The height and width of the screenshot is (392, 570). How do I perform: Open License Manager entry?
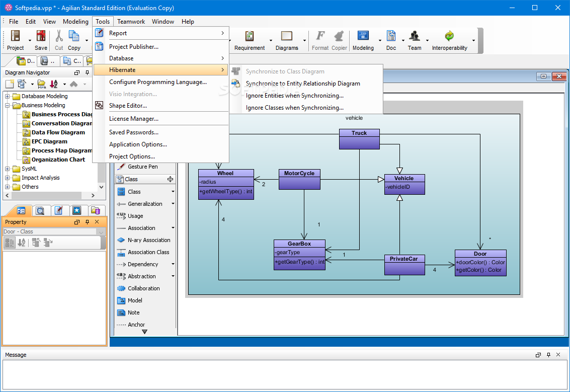coord(161,119)
